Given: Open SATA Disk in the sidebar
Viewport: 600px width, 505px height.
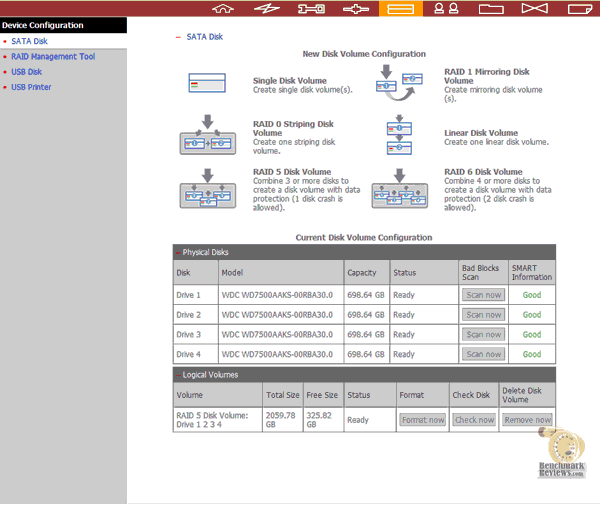Looking at the screenshot, I should (29, 41).
